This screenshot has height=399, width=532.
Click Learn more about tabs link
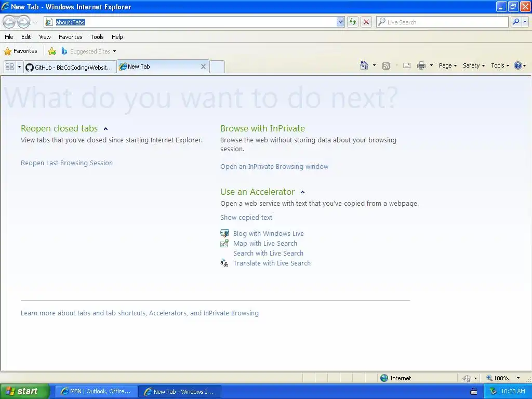point(139,313)
